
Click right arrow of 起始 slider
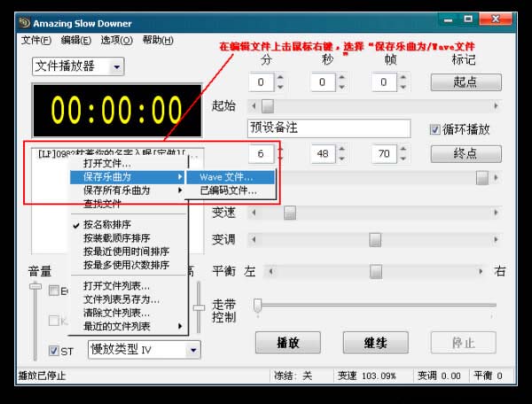click(x=496, y=106)
